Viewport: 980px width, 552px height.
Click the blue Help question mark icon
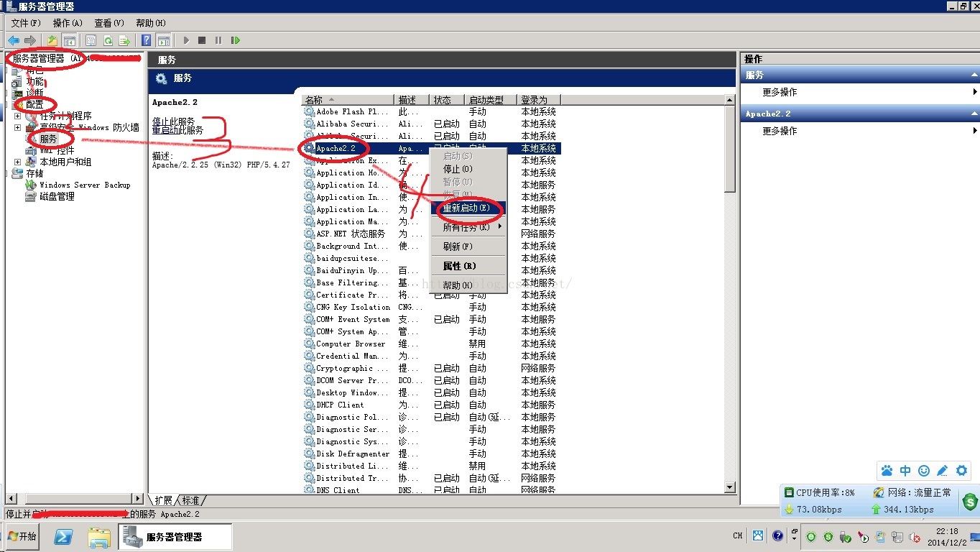(x=147, y=41)
